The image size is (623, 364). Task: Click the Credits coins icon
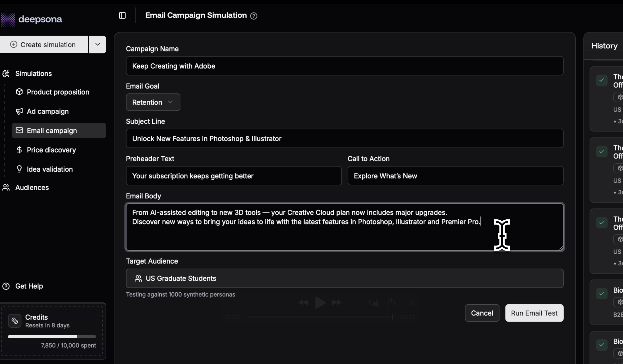coord(15,321)
